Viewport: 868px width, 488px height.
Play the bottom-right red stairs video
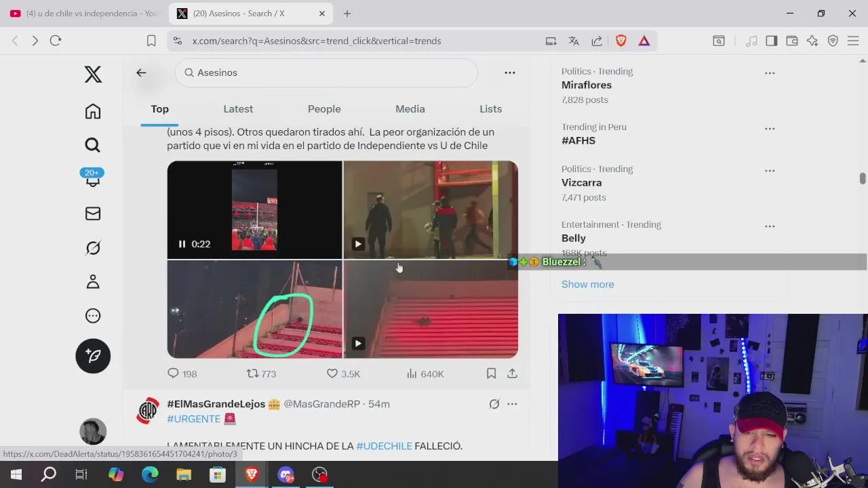tap(358, 344)
